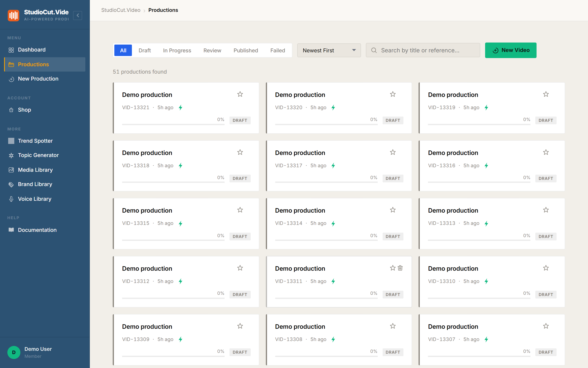
Task: Click the DRAFT badge on VID-13315
Action: point(240,237)
